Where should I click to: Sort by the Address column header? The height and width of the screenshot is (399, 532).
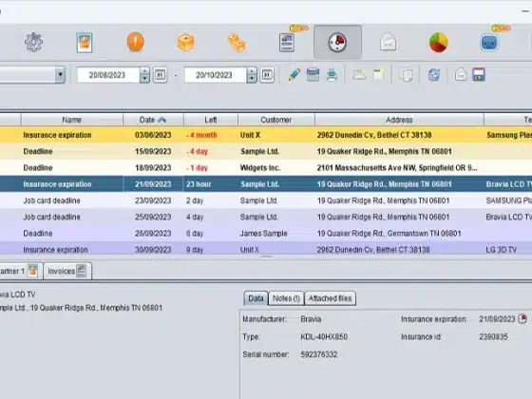[x=399, y=120]
